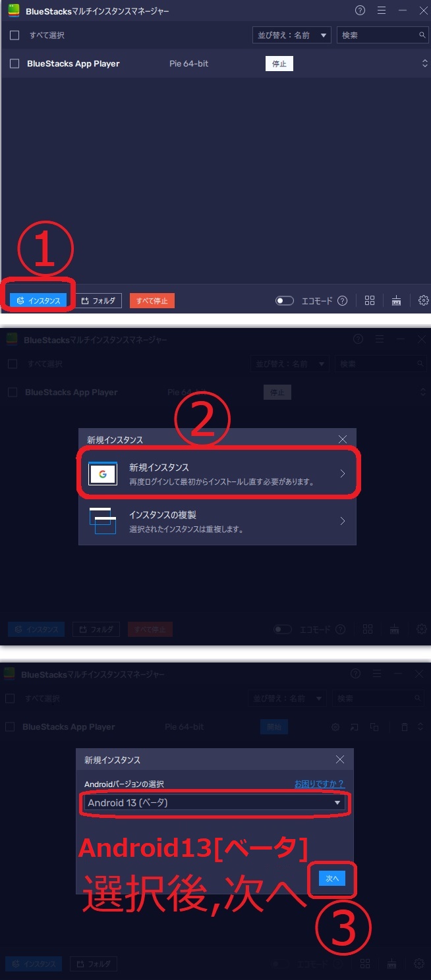
Task: Open settings gear in the bright bottom toolbar
Action: pyautogui.click(x=423, y=301)
